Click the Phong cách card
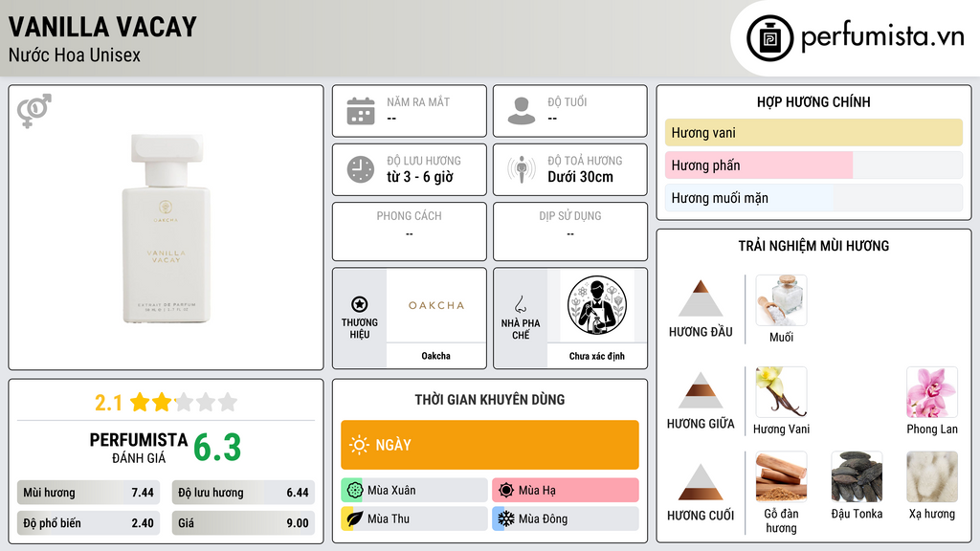This screenshot has width=980, height=551. pos(410,231)
